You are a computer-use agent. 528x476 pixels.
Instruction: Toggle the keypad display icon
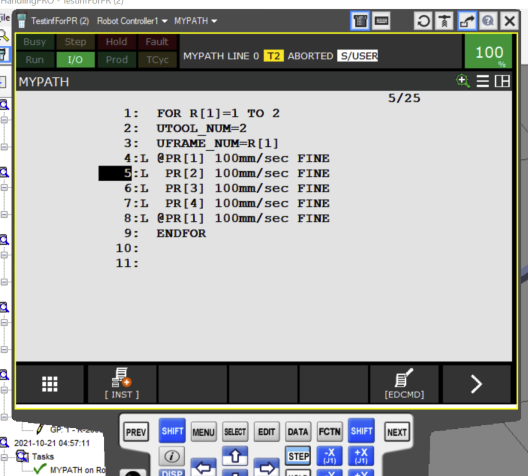382,21
